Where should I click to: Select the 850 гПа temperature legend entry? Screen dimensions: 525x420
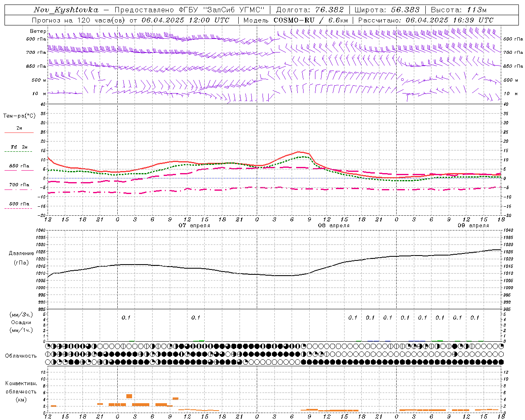(19, 167)
